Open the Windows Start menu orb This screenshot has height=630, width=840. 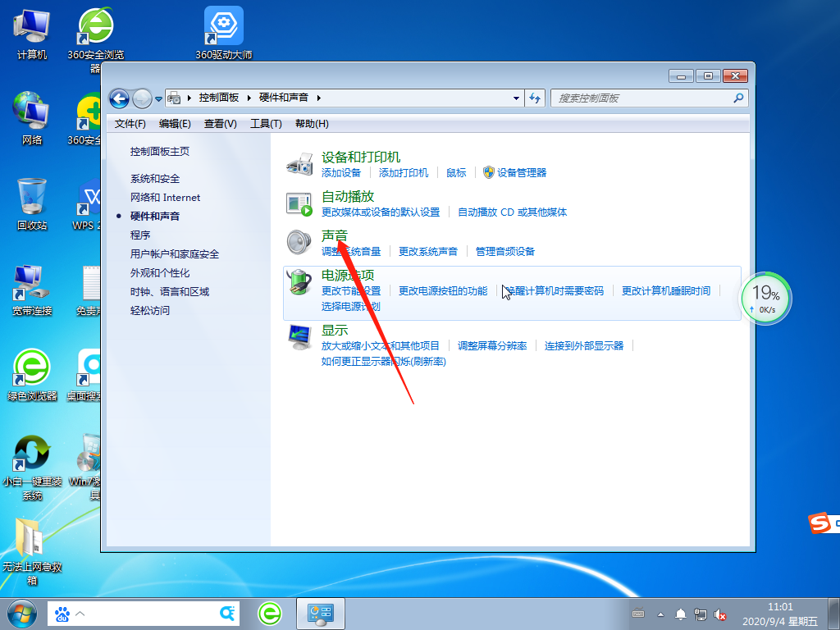point(21,613)
